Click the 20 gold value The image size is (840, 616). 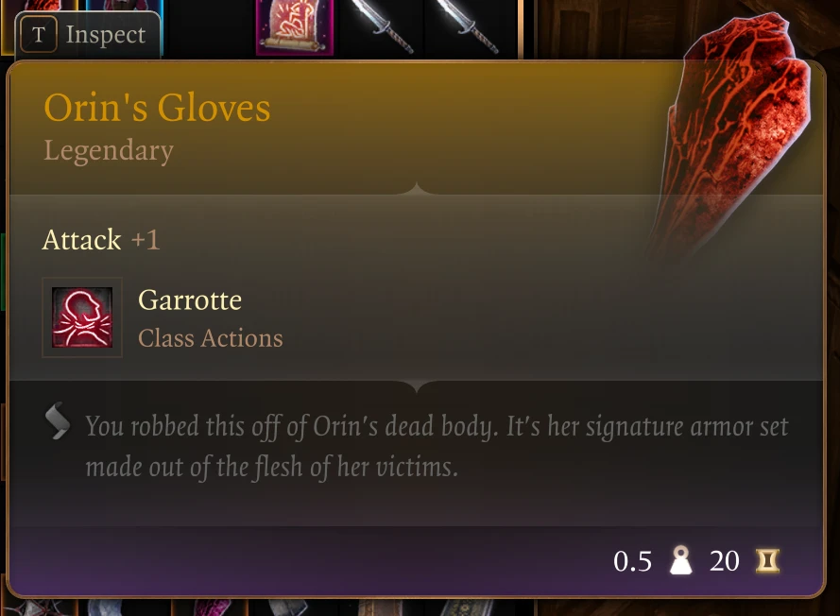click(x=725, y=561)
